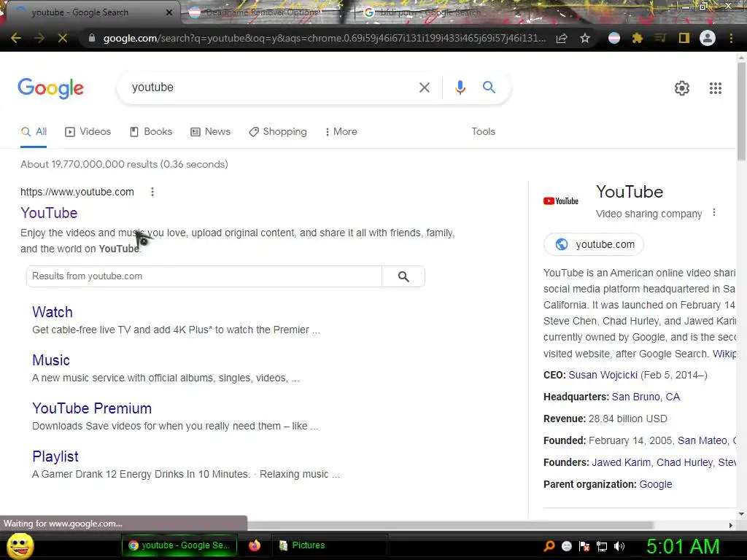Clear the search query with the X
This screenshot has height=560, width=747.
tap(424, 87)
